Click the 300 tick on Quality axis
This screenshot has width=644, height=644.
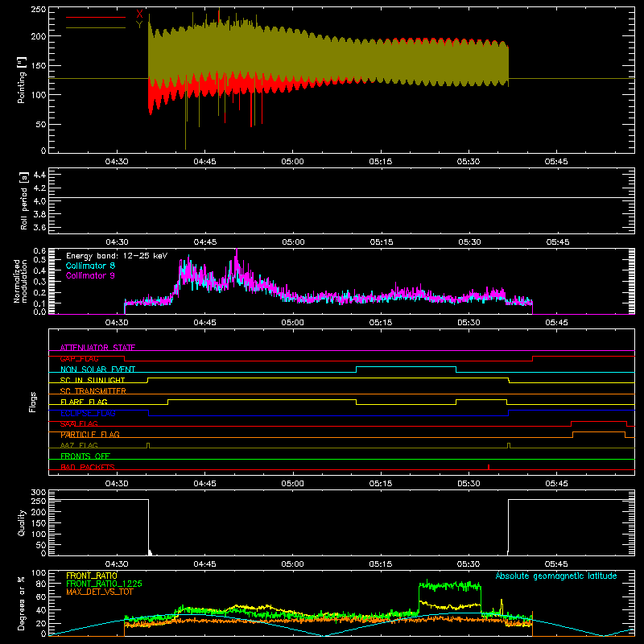click(38, 492)
